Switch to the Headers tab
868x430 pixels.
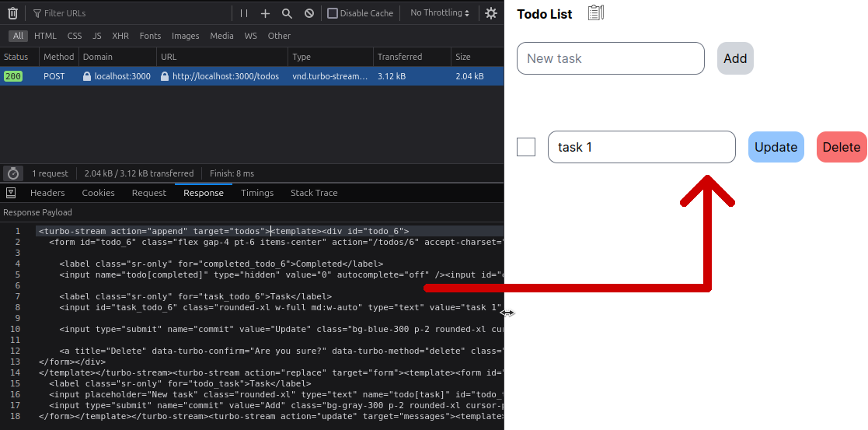47,193
